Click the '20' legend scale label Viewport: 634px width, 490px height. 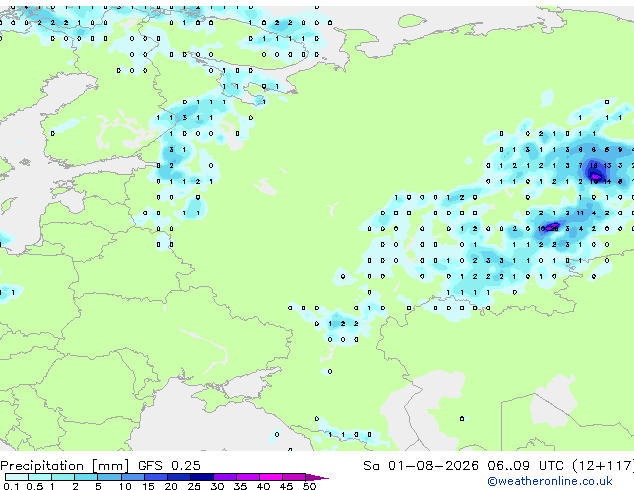click(x=171, y=486)
